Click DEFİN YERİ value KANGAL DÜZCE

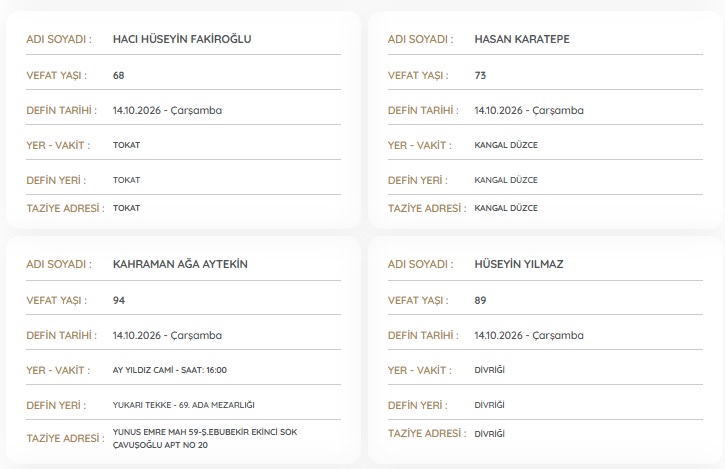pyautogui.click(x=506, y=180)
